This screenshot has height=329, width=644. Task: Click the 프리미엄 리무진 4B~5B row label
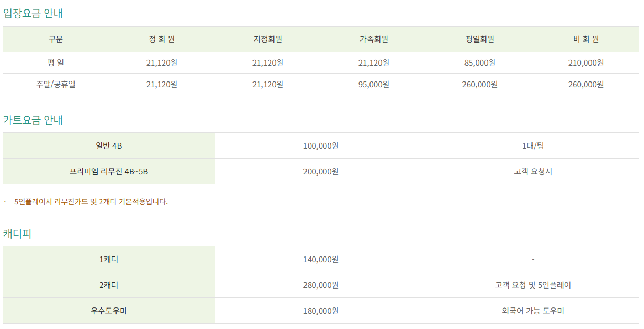[x=109, y=171]
